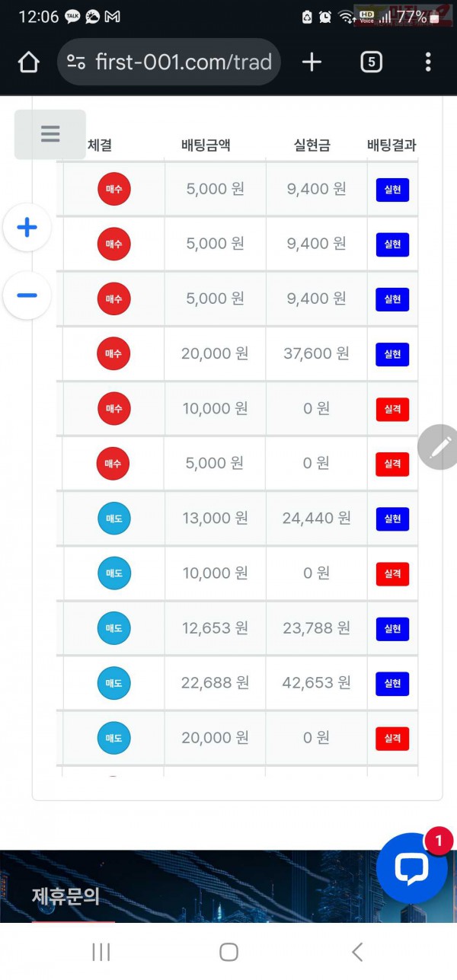The height and width of the screenshot is (980, 457).
Task: Select the first 매수 badge
Action: [113, 189]
